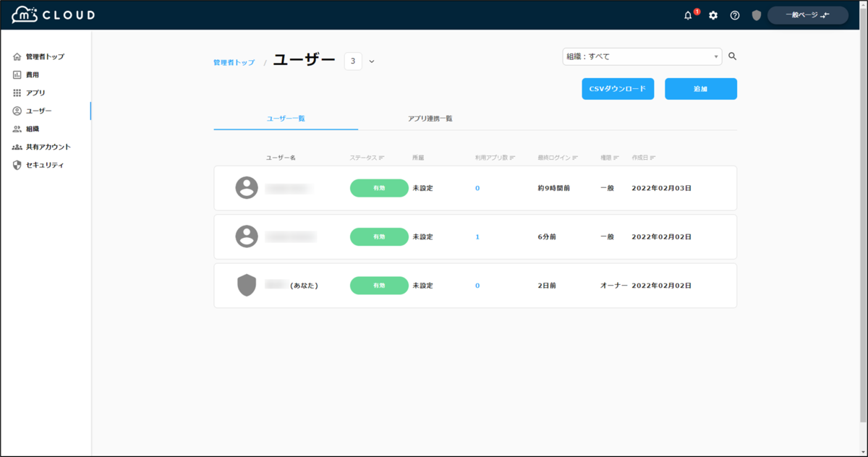Click 2日前 last login text
This screenshot has width=868, height=457.
[x=547, y=286]
